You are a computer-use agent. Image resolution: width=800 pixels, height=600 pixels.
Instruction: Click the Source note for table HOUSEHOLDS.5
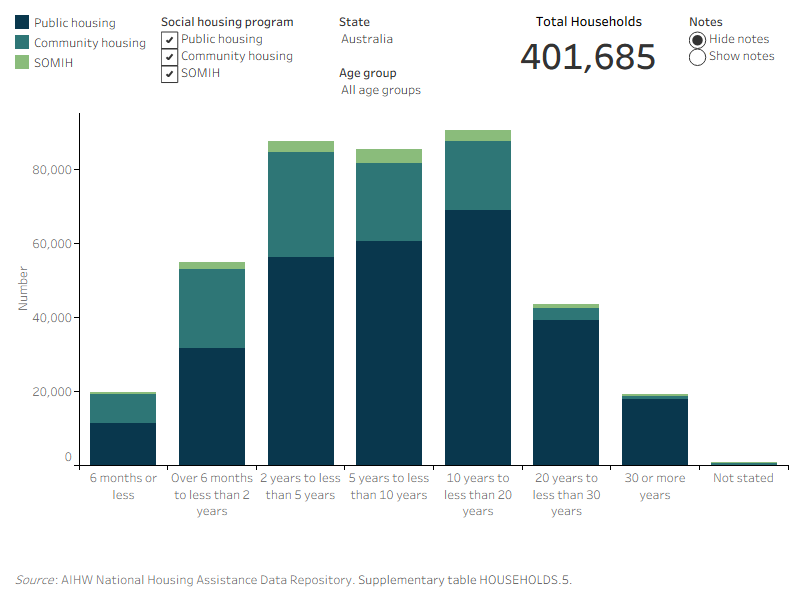(293, 580)
